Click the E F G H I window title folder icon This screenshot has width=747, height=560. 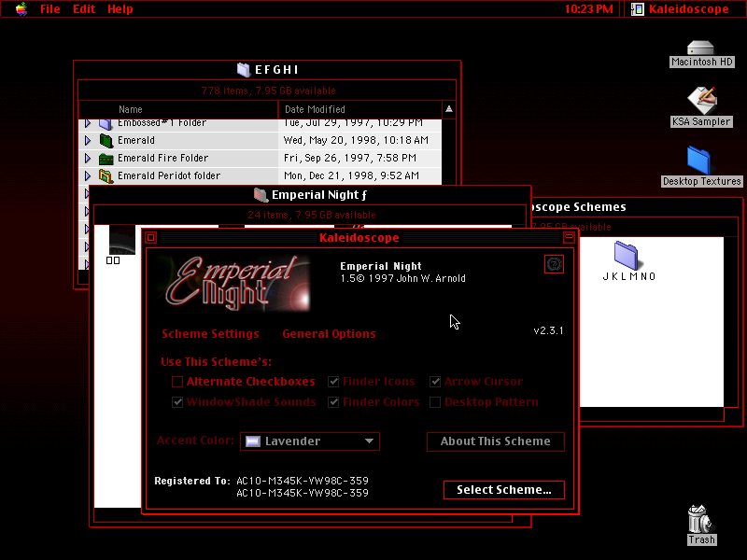point(244,69)
